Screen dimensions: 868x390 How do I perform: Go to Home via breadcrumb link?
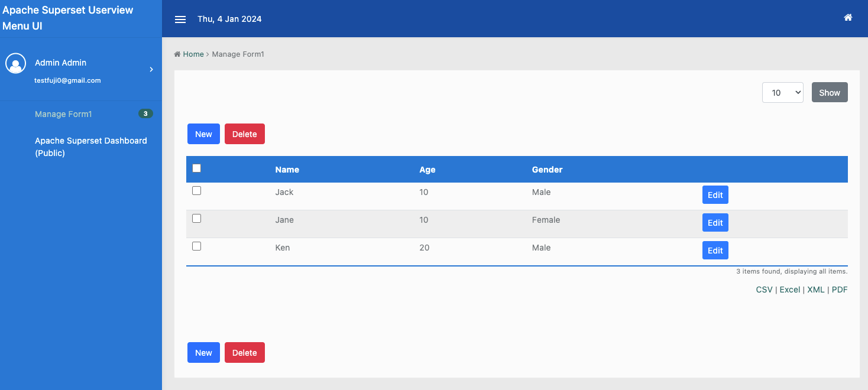[193, 54]
